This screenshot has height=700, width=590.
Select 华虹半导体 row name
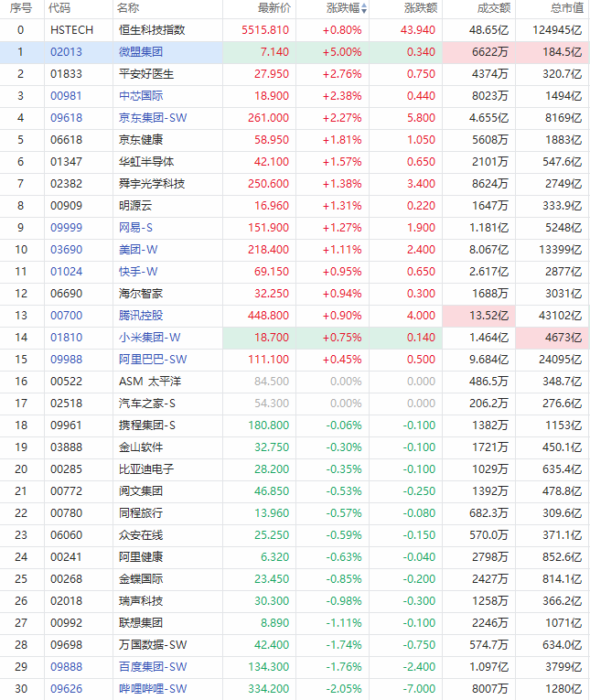[146, 161]
